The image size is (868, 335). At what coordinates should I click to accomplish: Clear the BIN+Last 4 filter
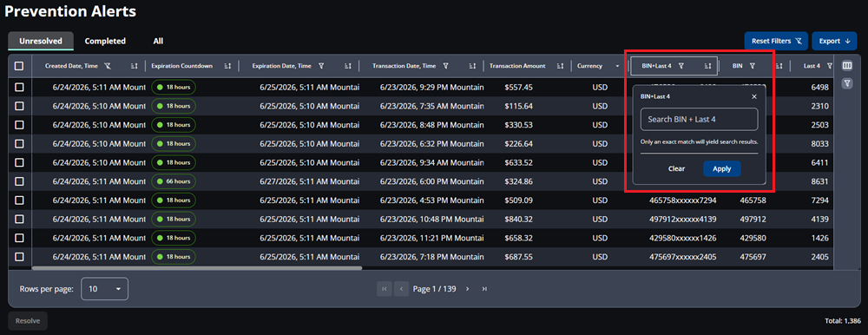point(676,169)
